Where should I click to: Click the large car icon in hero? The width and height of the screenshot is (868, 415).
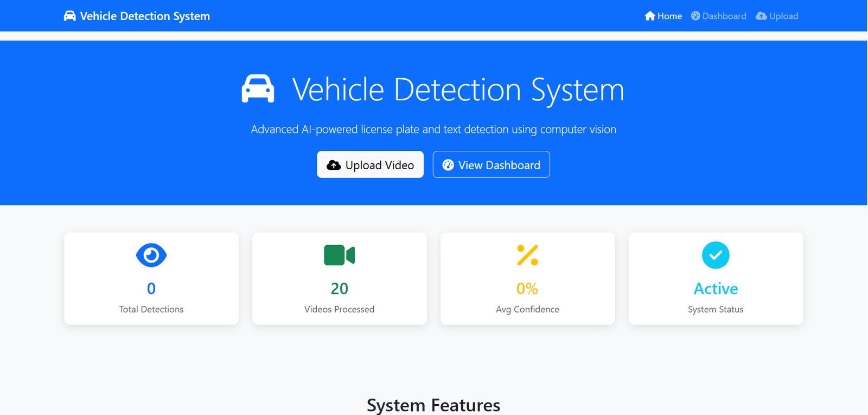pos(258,88)
